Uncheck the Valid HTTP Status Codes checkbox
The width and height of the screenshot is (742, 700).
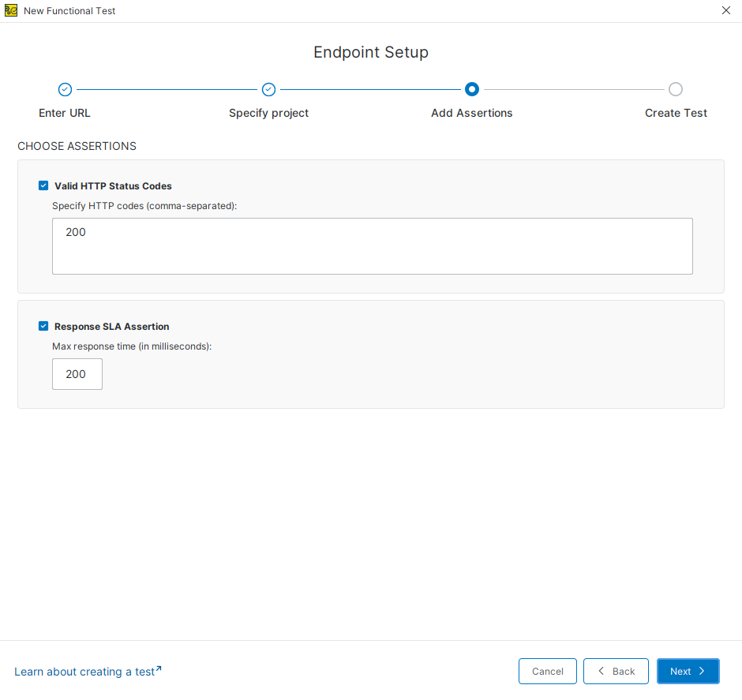pos(43,185)
